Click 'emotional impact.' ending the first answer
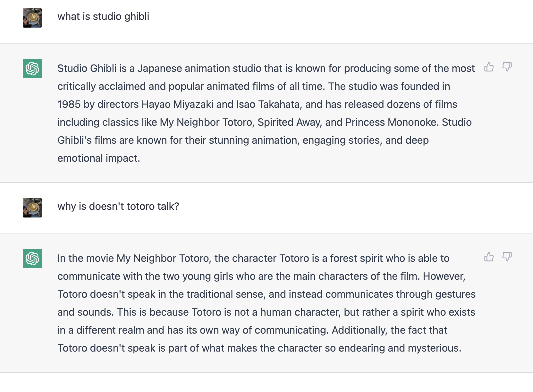This screenshot has width=533, height=392. point(99,158)
